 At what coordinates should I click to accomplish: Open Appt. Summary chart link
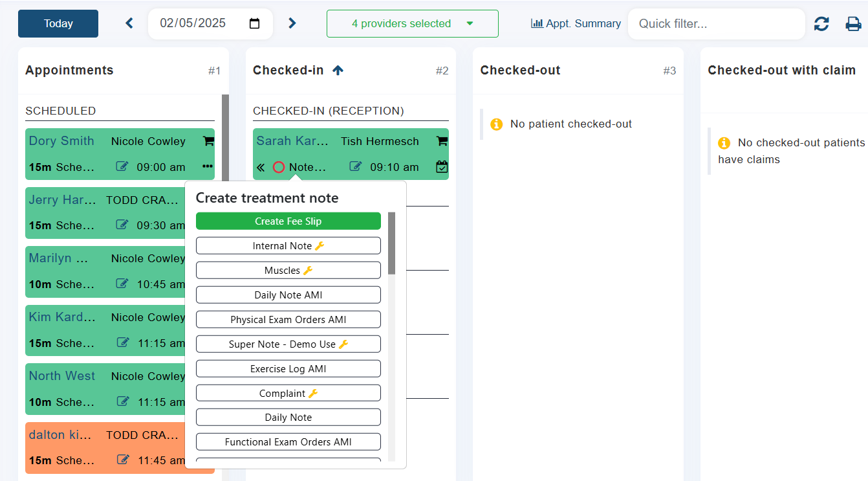tap(576, 23)
